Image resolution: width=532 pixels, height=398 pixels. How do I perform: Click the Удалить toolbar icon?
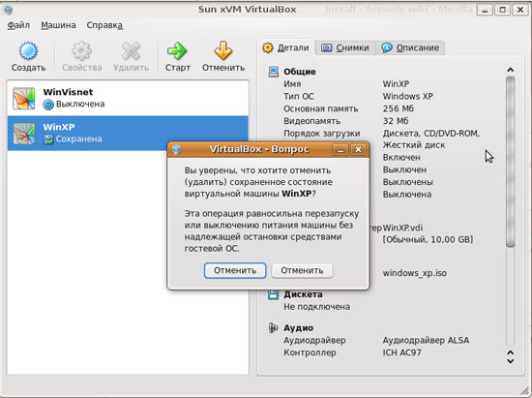pyautogui.click(x=131, y=51)
